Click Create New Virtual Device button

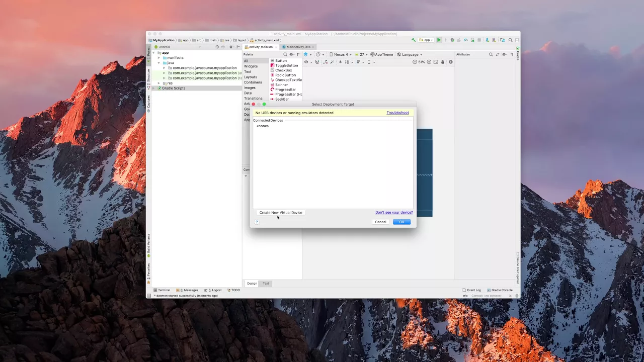281,213
